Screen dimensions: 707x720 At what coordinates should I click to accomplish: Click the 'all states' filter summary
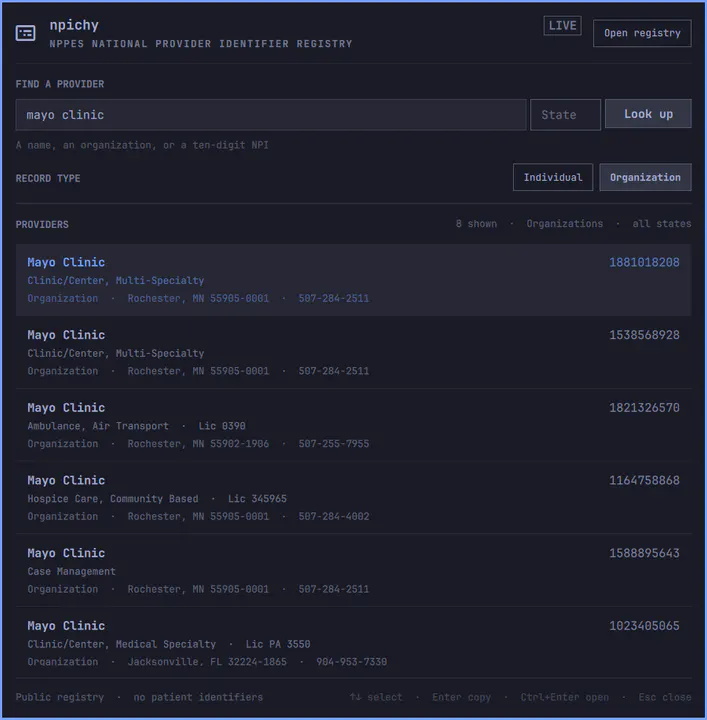662,224
